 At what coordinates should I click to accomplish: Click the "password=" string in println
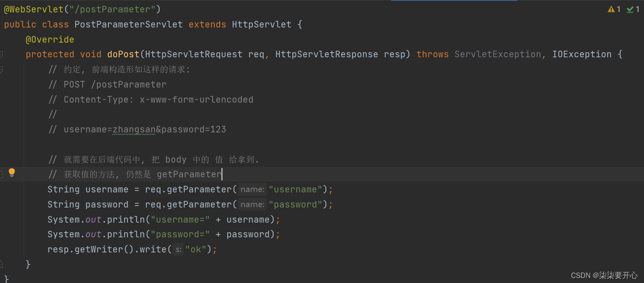[x=180, y=234]
